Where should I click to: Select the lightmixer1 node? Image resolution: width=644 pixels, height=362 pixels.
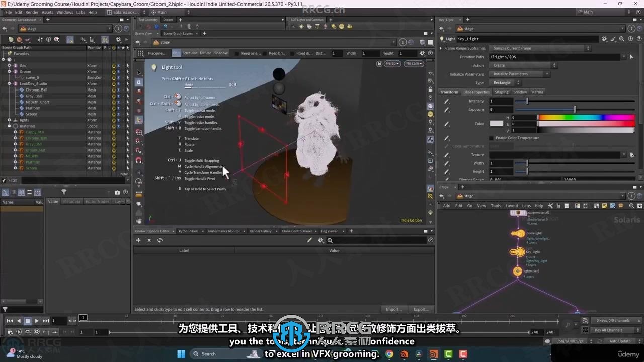coord(517,271)
